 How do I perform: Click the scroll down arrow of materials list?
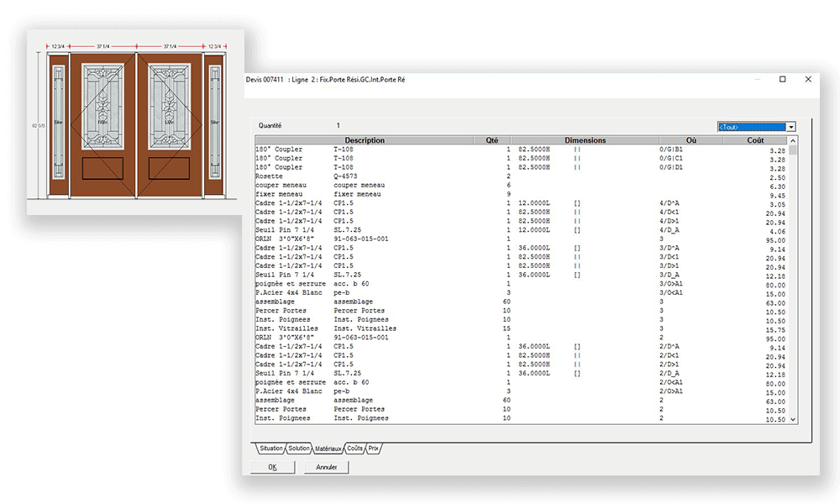pyautogui.click(x=792, y=418)
